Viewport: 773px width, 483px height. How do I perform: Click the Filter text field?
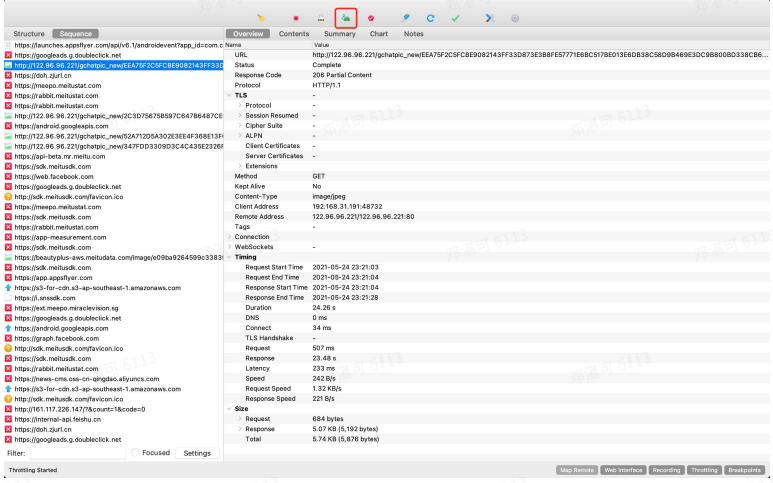pyautogui.click(x=78, y=453)
